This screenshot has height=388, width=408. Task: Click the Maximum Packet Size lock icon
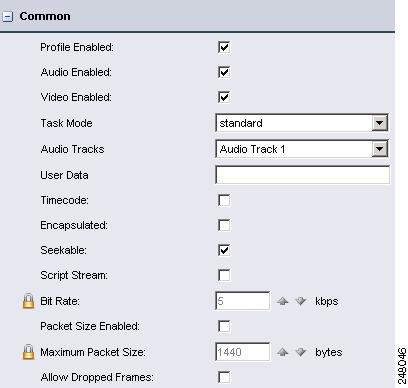tap(28, 352)
